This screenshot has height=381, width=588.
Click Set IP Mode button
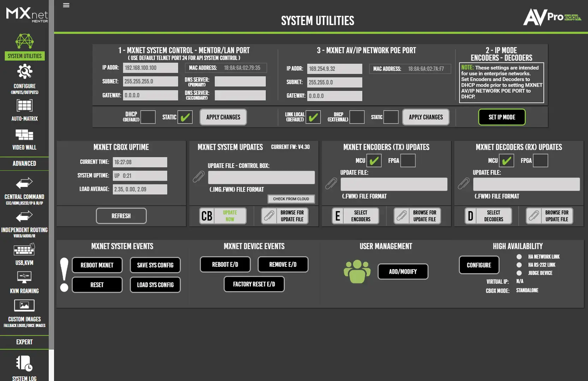tap(502, 117)
